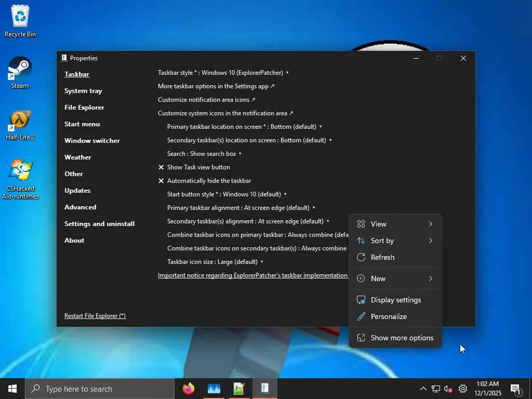Open the green notepad taskbar app
532x399 pixels.
tap(239, 389)
